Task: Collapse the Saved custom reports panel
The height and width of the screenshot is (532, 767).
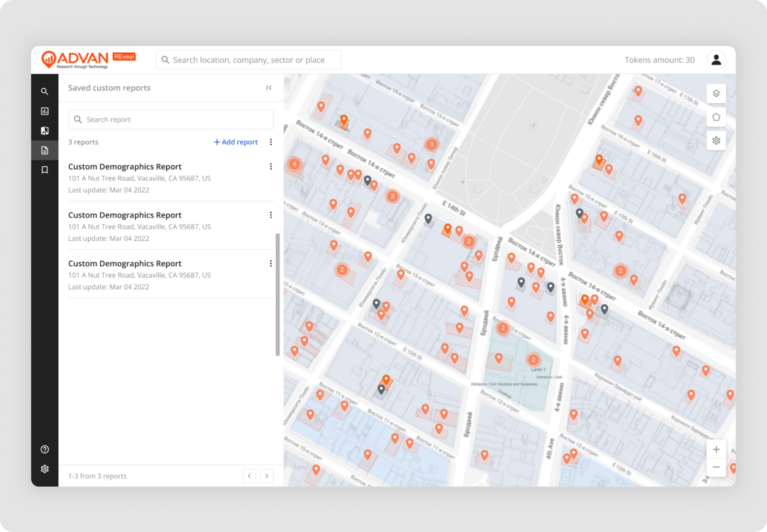Action: tap(269, 88)
